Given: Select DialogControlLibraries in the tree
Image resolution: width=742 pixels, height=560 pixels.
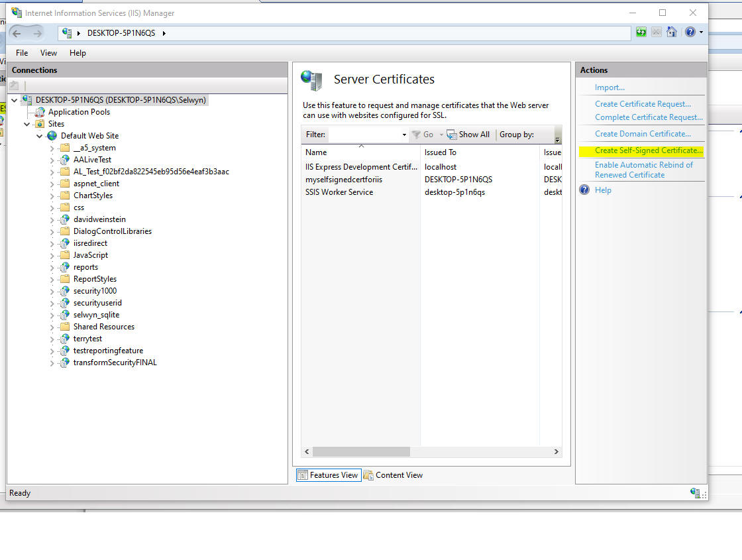Looking at the screenshot, I should tap(113, 231).
